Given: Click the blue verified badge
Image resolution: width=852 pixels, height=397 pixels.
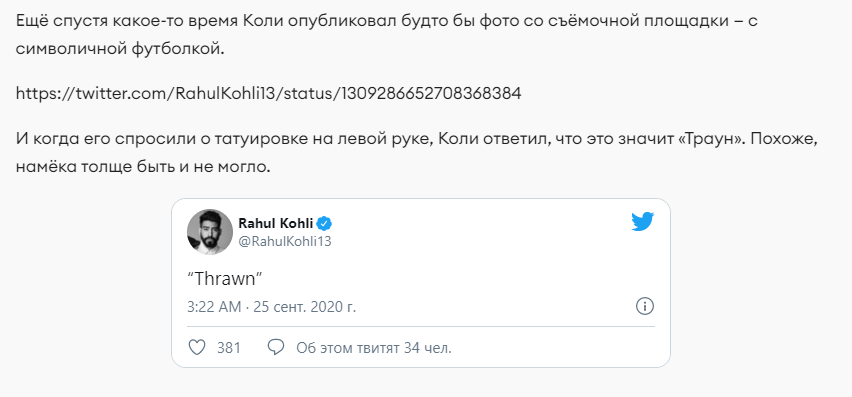Looking at the screenshot, I should [325, 223].
